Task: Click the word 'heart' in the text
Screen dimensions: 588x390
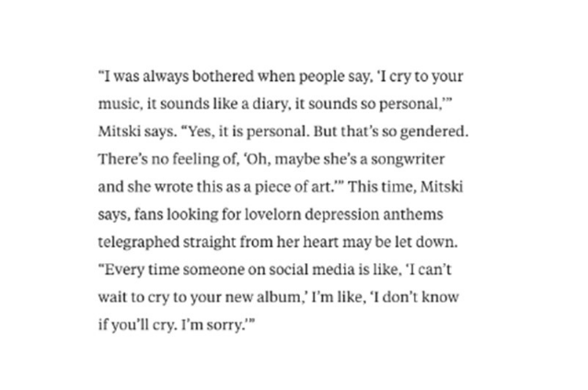Action: (x=320, y=242)
